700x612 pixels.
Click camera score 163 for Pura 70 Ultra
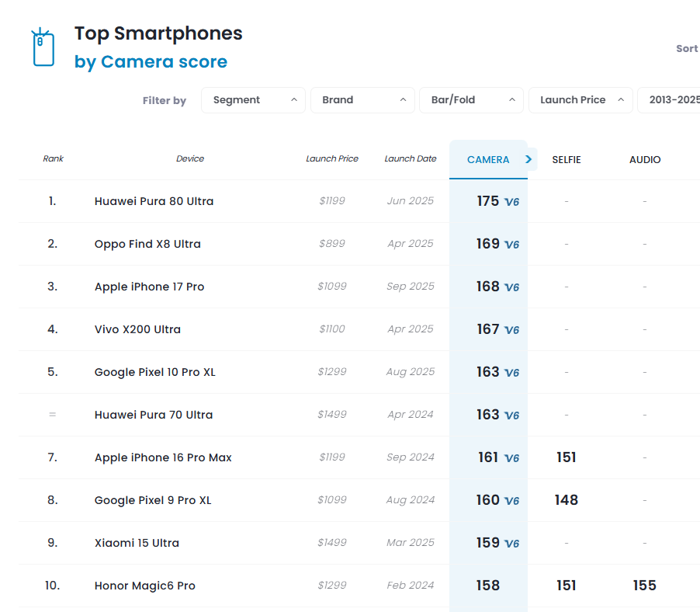click(487, 415)
